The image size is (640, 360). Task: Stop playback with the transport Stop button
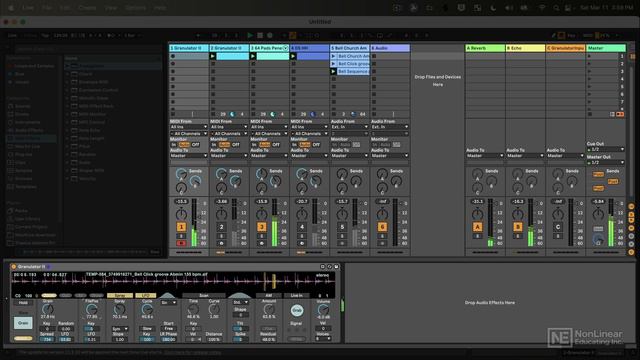tap(260, 36)
